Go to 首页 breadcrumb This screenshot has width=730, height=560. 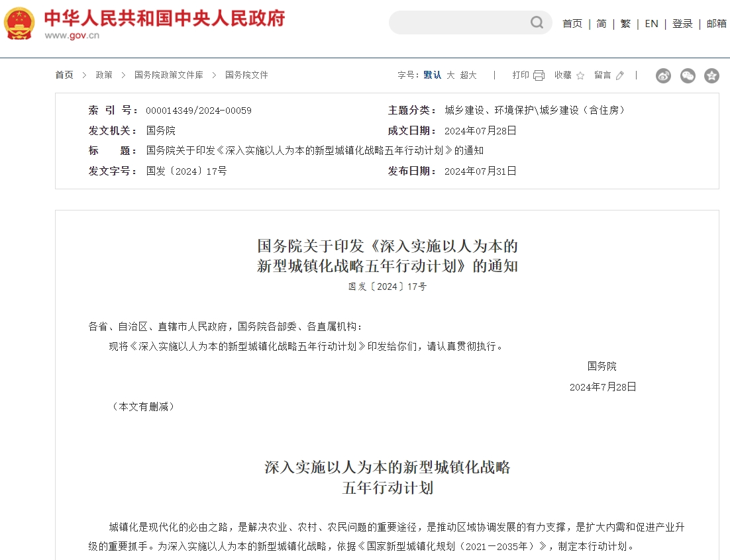point(64,75)
